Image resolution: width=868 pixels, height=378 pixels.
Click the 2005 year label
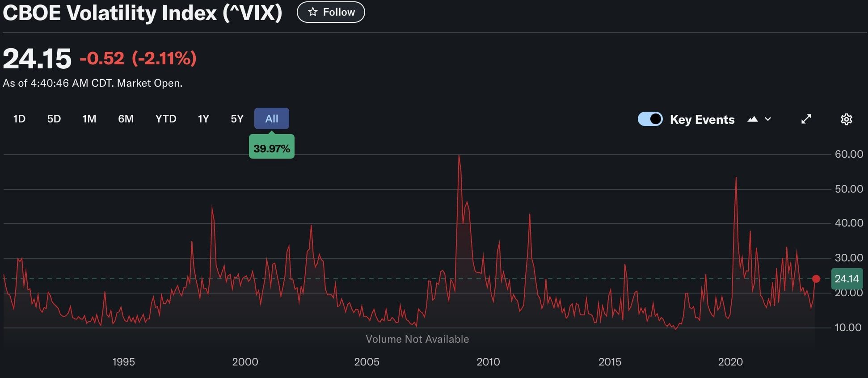[x=367, y=362]
